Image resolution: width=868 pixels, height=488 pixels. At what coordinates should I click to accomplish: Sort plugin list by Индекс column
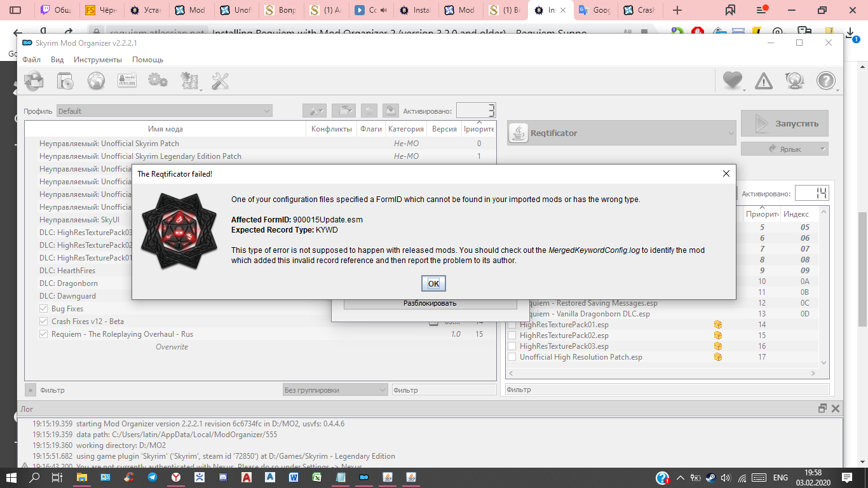796,214
